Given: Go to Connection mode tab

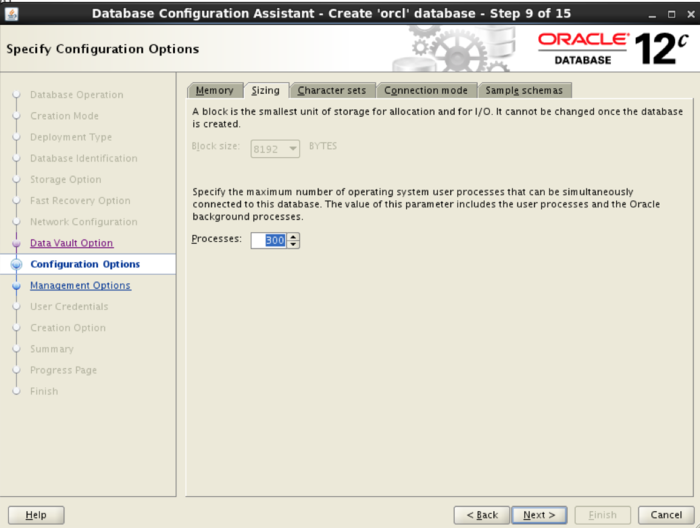Looking at the screenshot, I should (426, 90).
